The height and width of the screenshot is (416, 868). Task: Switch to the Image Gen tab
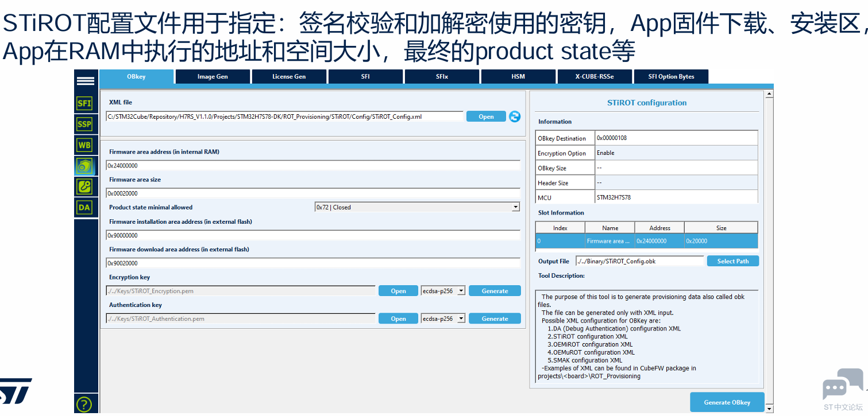(x=213, y=77)
